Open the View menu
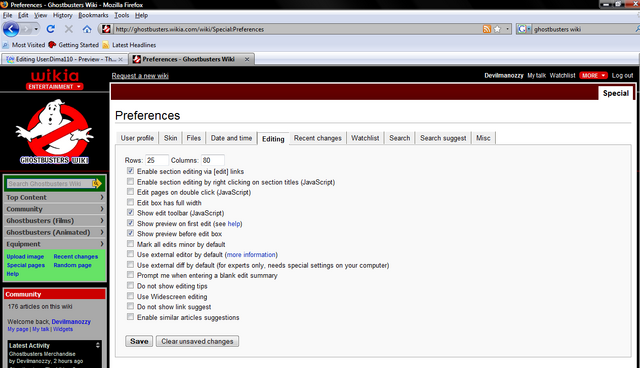This screenshot has width=640, height=368. [x=40, y=15]
